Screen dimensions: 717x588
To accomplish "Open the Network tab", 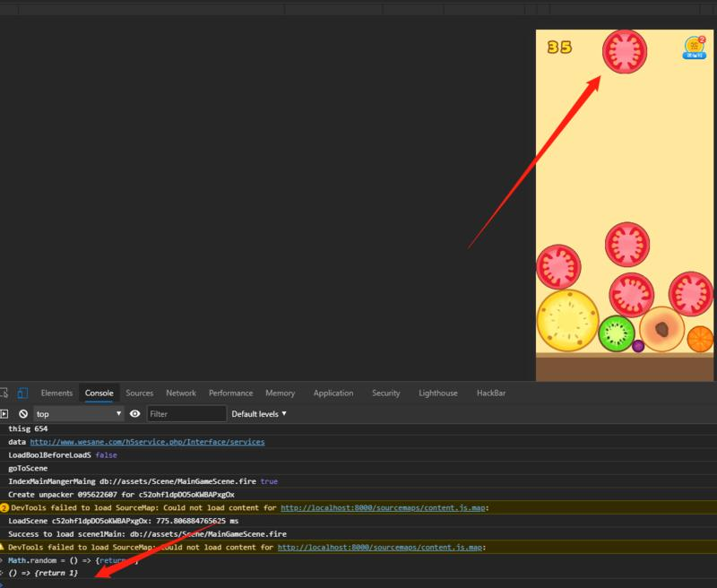I will (180, 393).
